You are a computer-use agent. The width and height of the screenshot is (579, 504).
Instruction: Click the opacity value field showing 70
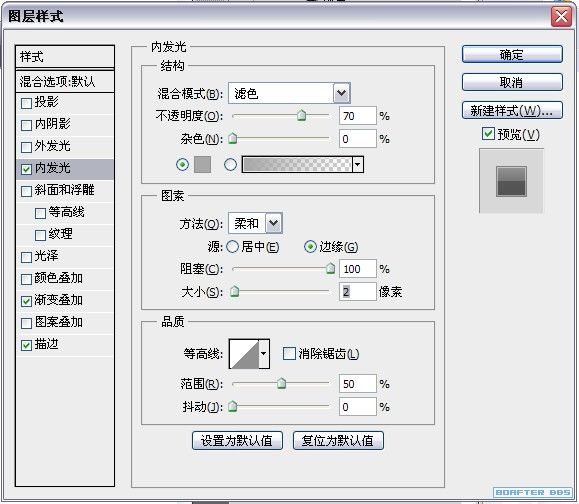(x=357, y=116)
